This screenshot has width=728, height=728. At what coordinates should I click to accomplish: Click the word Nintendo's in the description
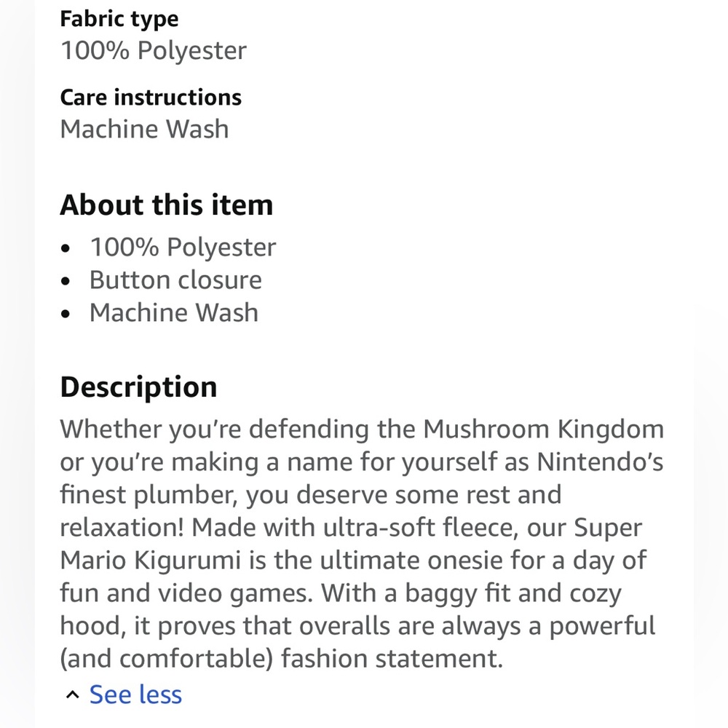[600, 462]
